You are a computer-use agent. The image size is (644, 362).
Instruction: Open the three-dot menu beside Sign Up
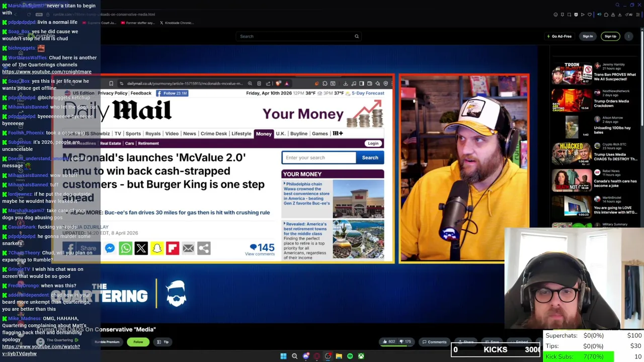click(x=629, y=36)
